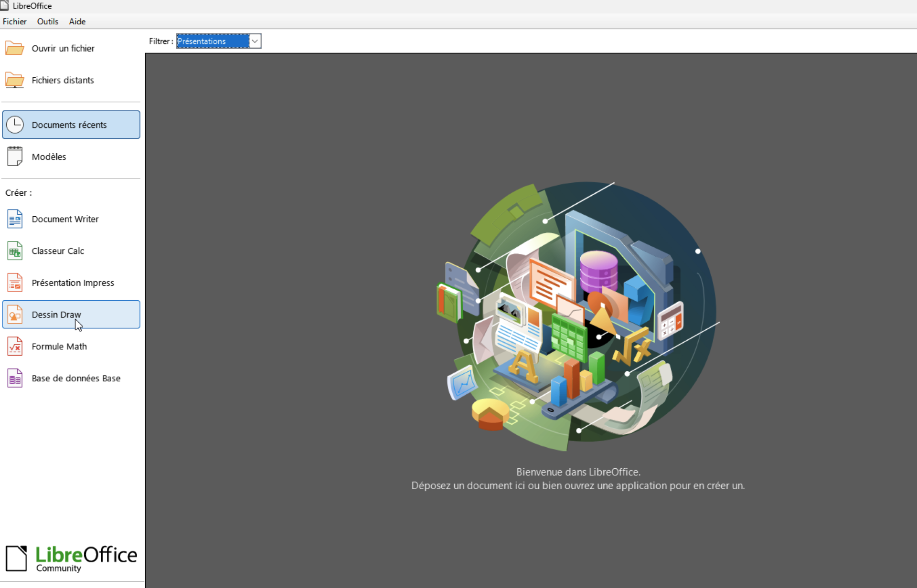
Task: Click the Fichiers distants remote folder icon
Action: coord(15,80)
